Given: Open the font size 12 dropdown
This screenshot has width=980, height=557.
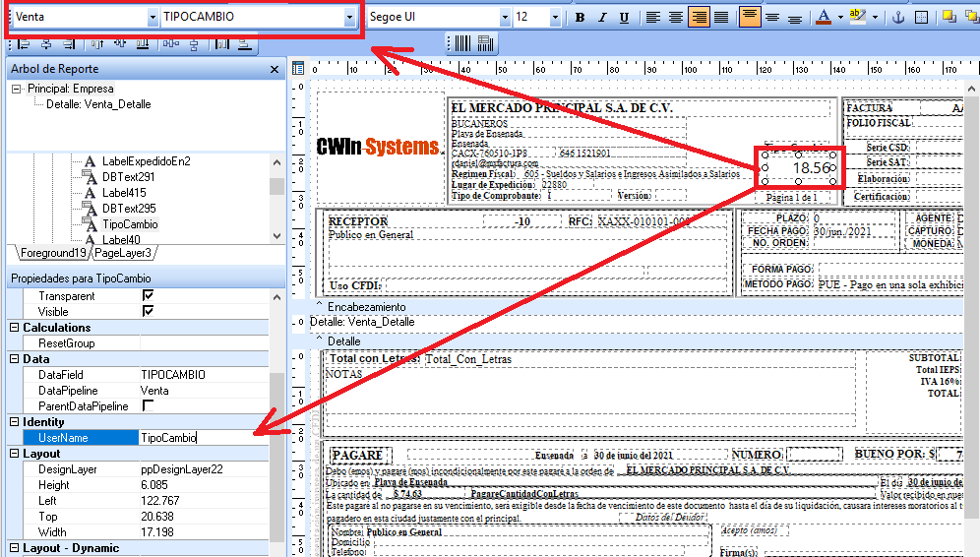Looking at the screenshot, I should tap(555, 18).
